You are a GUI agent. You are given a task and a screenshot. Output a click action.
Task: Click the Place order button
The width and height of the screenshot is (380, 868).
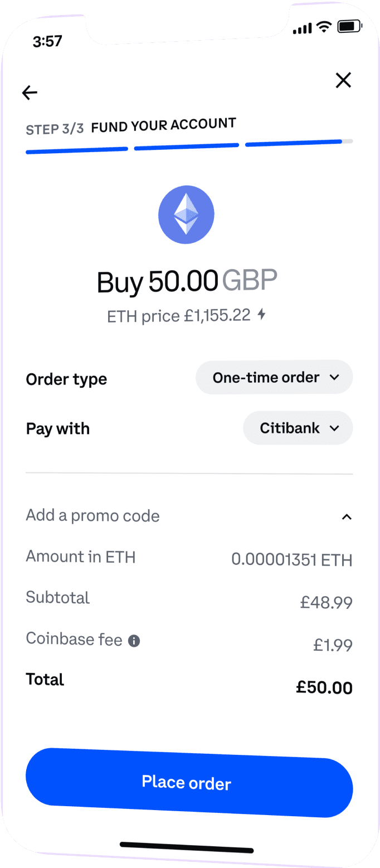pyautogui.click(x=189, y=783)
